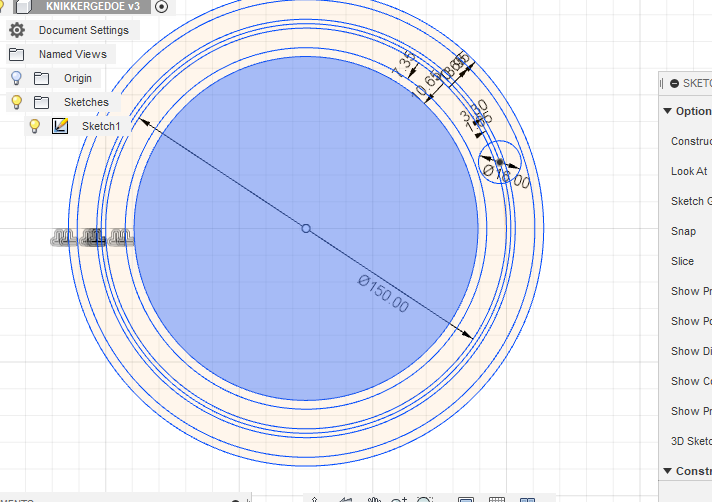The width and height of the screenshot is (712, 502).
Task: Click the Sketches folder icon
Action: point(41,102)
